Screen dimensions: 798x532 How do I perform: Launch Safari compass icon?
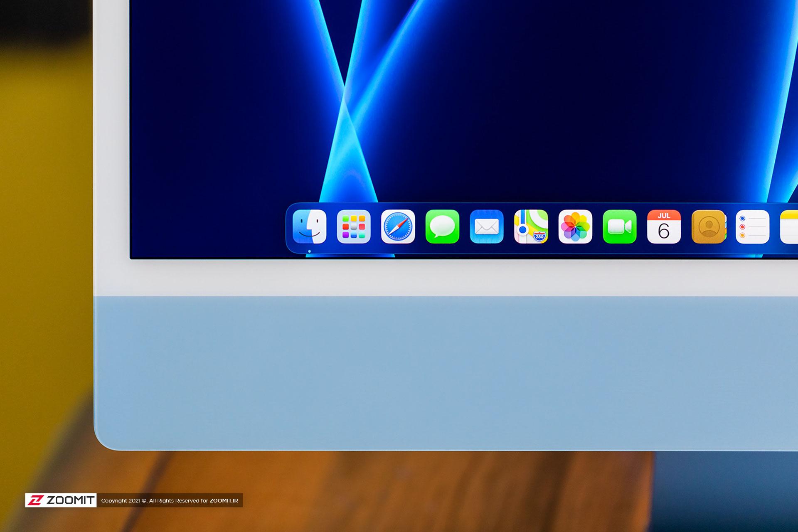click(x=398, y=227)
